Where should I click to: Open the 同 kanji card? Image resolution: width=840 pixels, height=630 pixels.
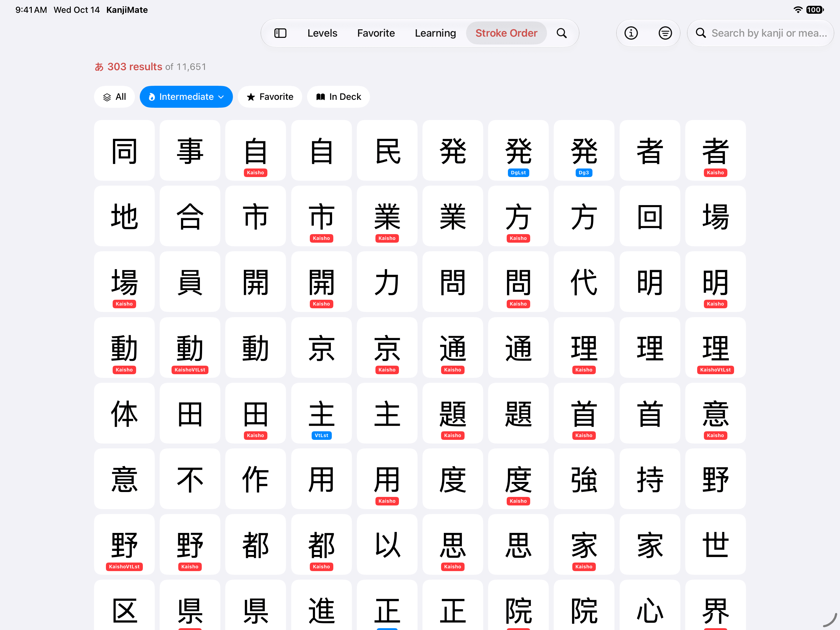124,150
